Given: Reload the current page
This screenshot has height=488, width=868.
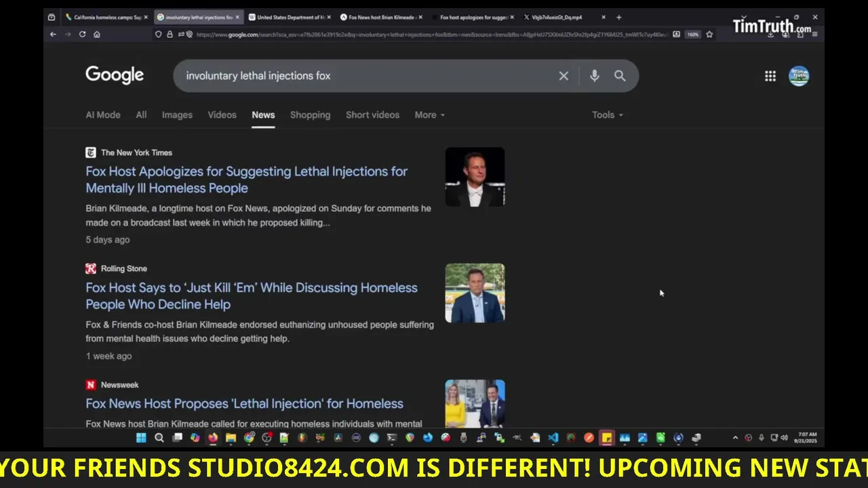Looking at the screenshot, I should [83, 35].
